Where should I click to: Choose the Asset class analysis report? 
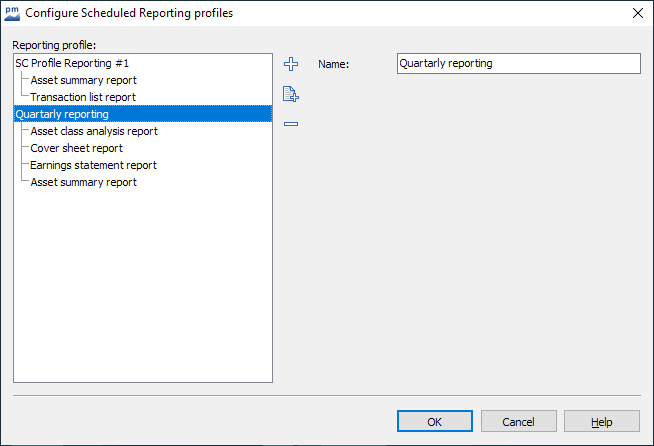pyautogui.click(x=94, y=131)
